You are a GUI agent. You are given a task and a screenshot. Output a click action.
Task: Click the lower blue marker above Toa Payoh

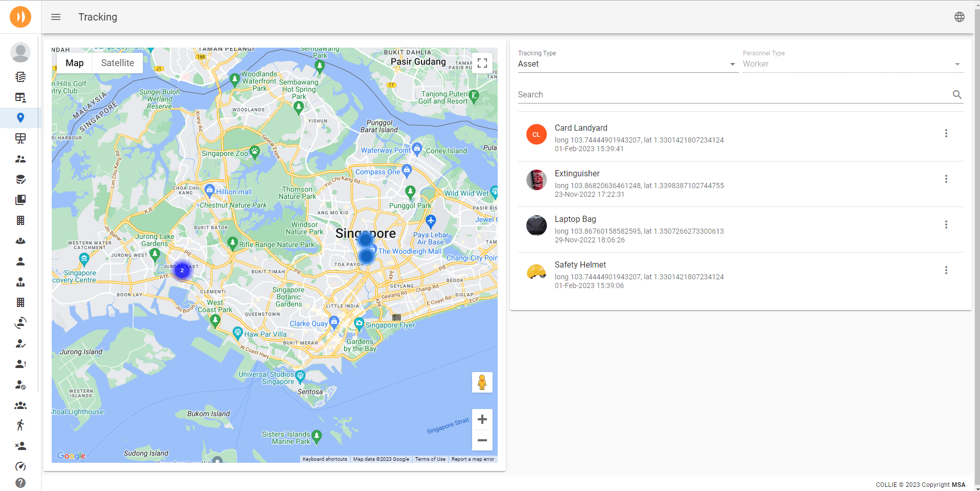366,256
